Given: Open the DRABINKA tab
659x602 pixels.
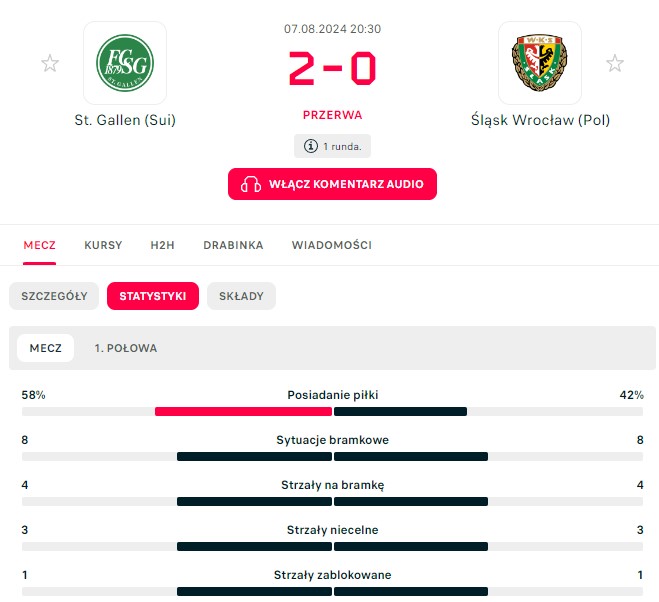Looking at the screenshot, I should click(x=233, y=245).
